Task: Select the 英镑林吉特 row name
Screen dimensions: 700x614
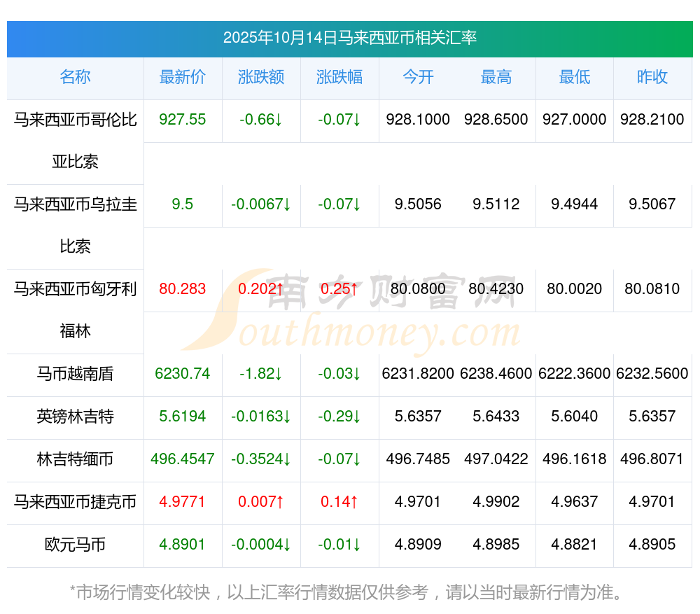Action: pos(75,417)
